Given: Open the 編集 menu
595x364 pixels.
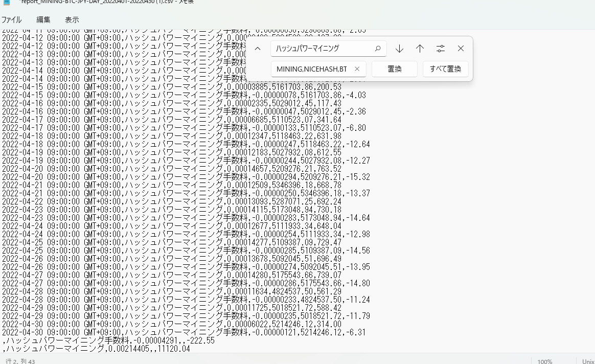Looking at the screenshot, I should 43,20.
